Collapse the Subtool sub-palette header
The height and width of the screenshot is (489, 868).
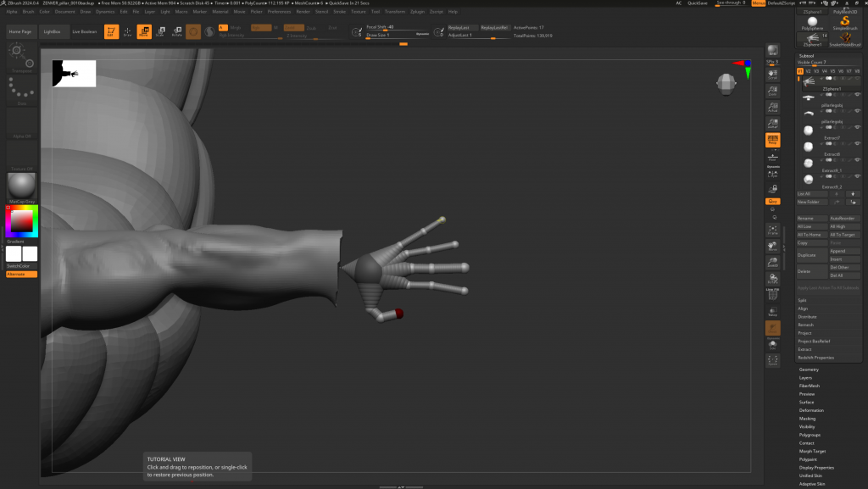tap(807, 56)
